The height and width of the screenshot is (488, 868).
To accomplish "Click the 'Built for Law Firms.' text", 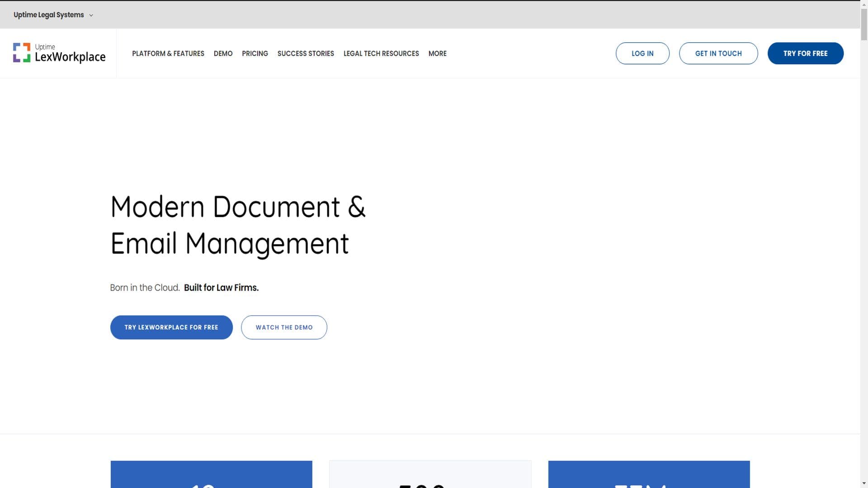I will pyautogui.click(x=221, y=288).
